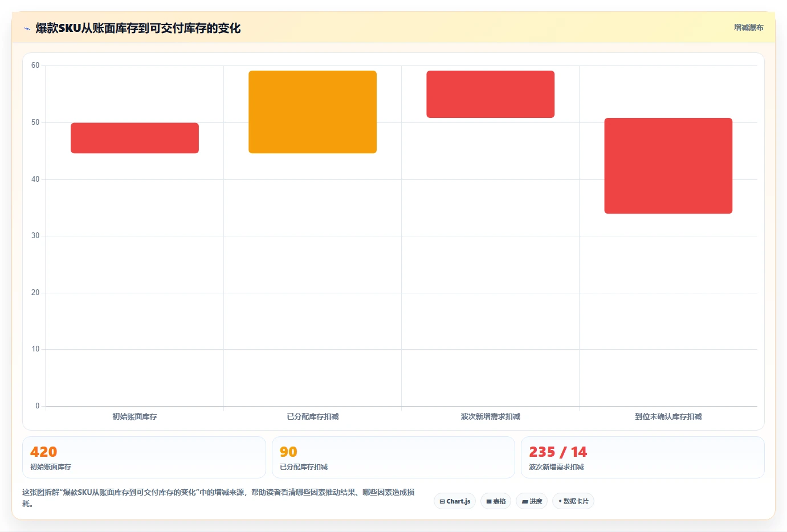Image resolution: width=787 pixels, height=532 pixels.
Task: Click the y-axis value 0
Action: (38, 406)
